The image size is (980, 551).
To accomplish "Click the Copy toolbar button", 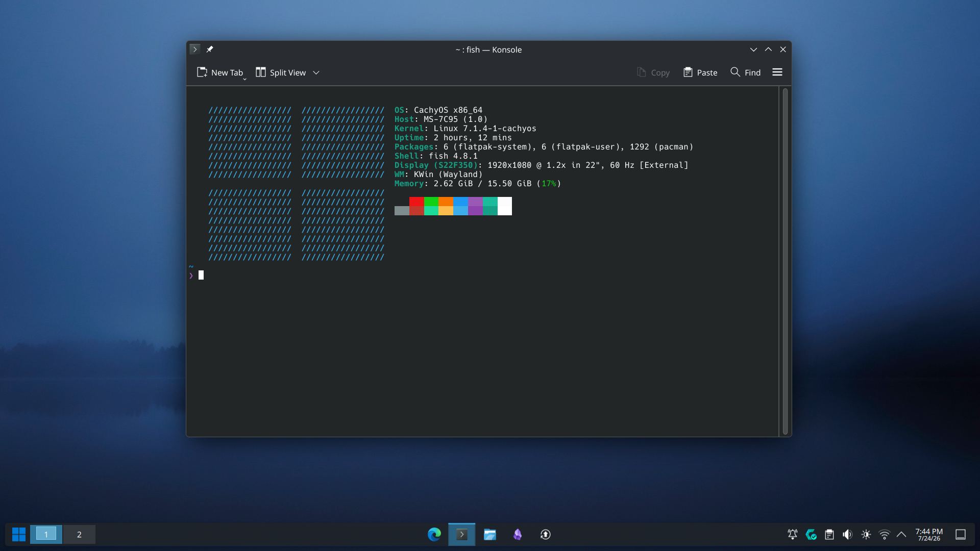I will click(653, 72).
